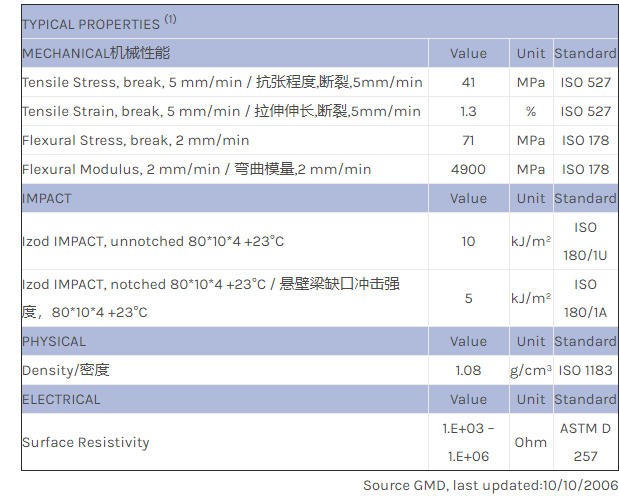619x503 pixels.
Task: Click the Flexural Modulus row label
Action: coord(196,169)
